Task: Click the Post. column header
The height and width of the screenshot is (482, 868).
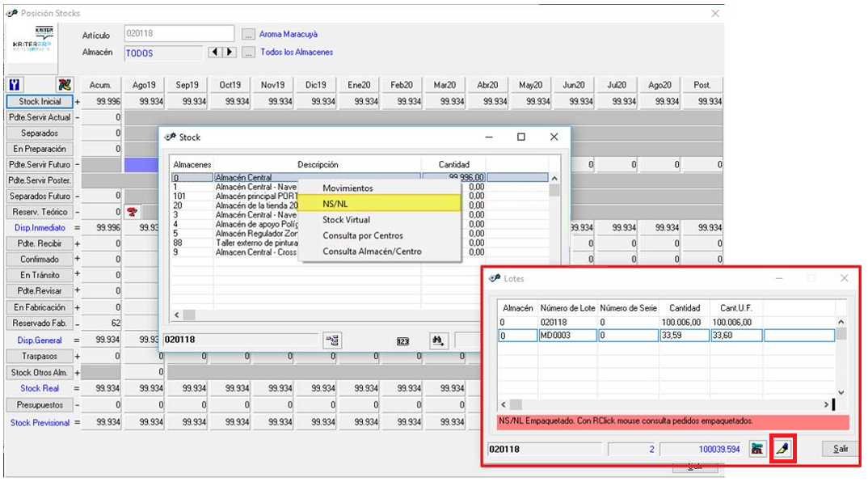Action: coord(702,85)
